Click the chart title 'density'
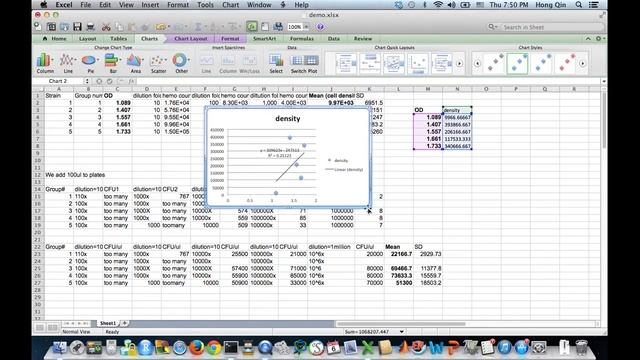 (x=288, y=118)
